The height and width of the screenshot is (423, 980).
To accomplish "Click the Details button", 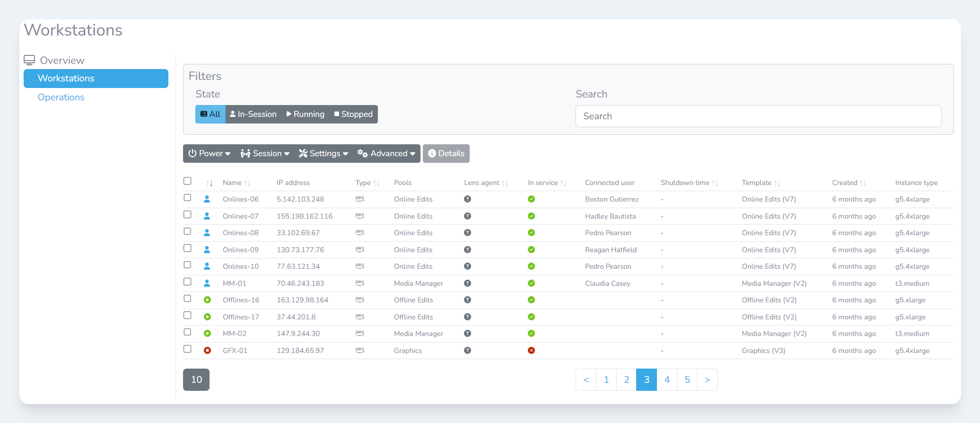I will point(446,153).
